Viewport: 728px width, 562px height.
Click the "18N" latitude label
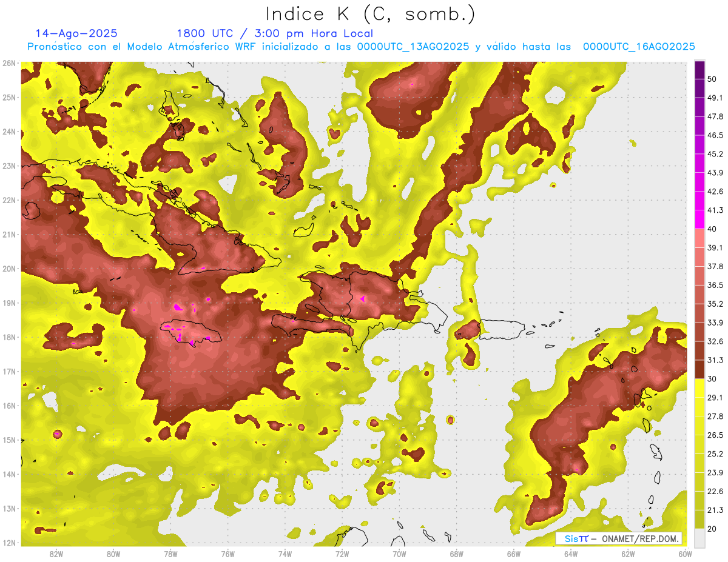pos(9,337)
